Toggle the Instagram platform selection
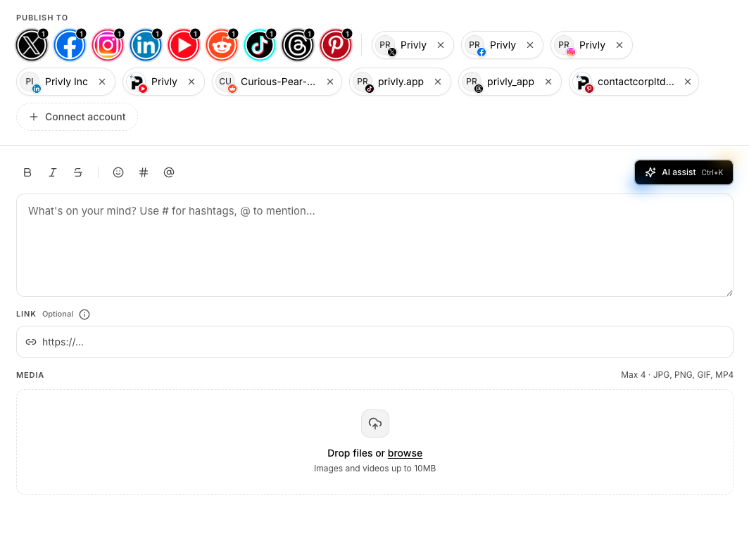The height and width of the screenshot is (560, 749). 108,44
